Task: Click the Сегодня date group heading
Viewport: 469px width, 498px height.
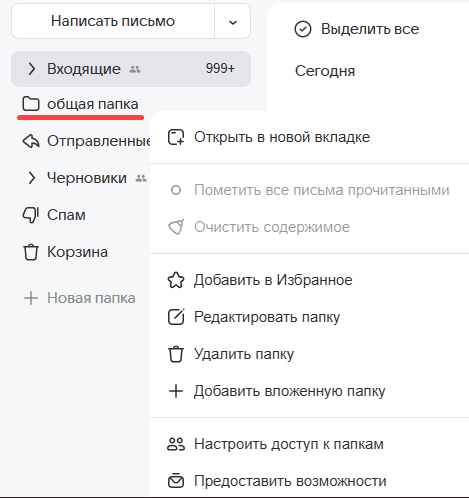Action: (x=325, y=71)
